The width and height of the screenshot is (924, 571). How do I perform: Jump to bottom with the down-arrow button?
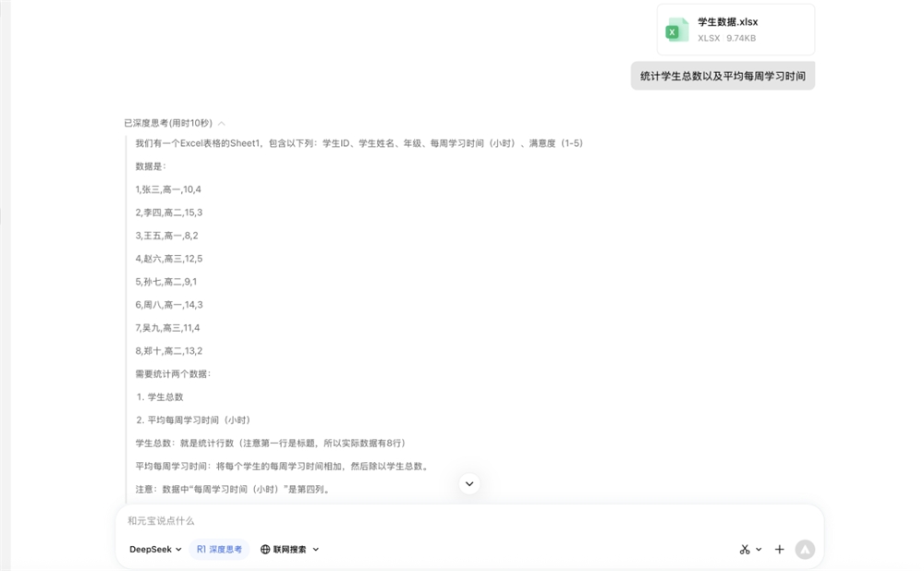pyautogui.click(x=469, y=484)
